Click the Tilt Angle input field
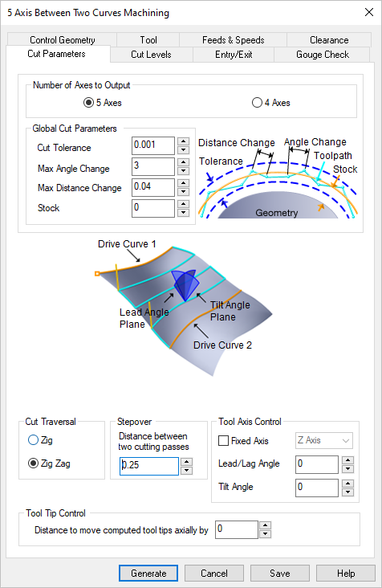The image size is (382, 588). pyautogui.click(x=317, y=488)
